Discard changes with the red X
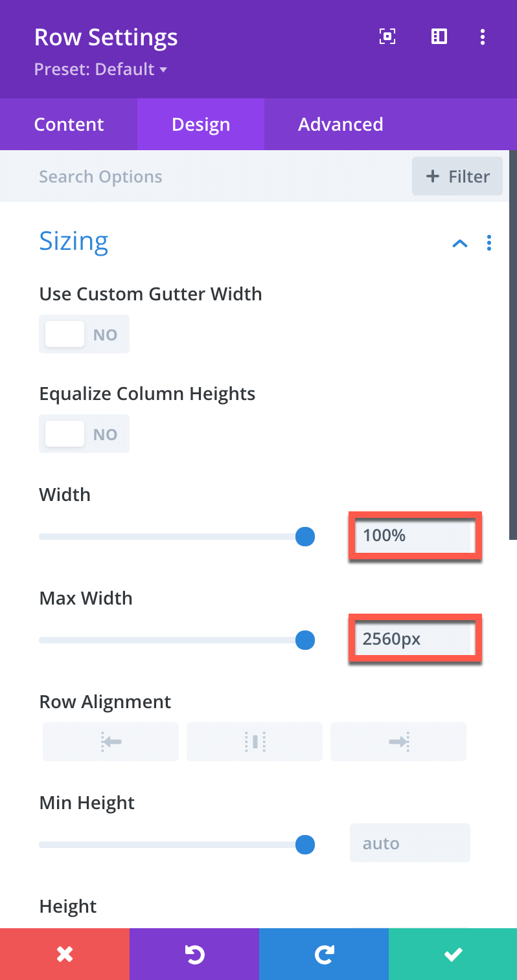This screenshot has width=517, height=980. (x=65, y=954)
